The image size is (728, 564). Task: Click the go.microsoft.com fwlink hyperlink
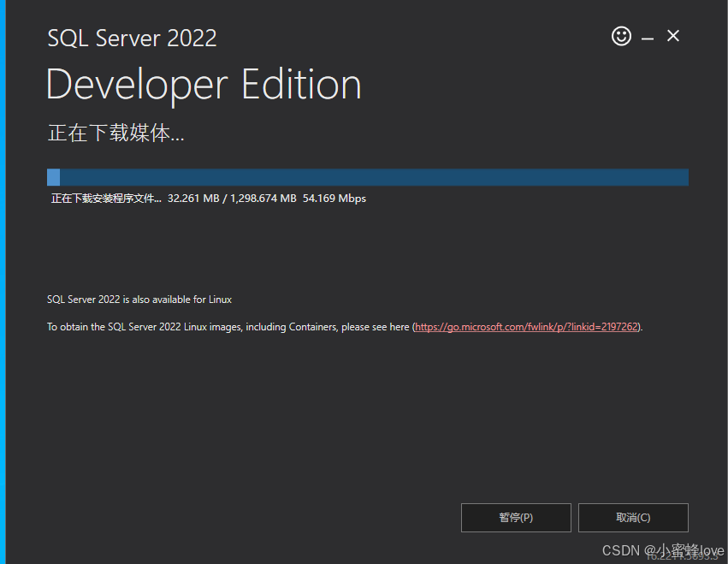tap(526, 326)
